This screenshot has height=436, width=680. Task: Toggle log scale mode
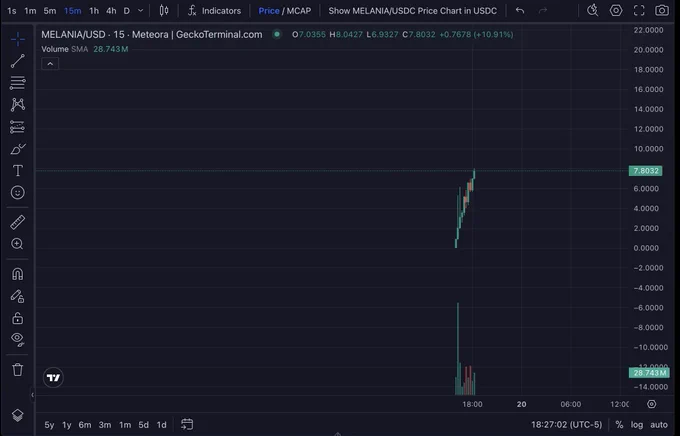point(637,425)
